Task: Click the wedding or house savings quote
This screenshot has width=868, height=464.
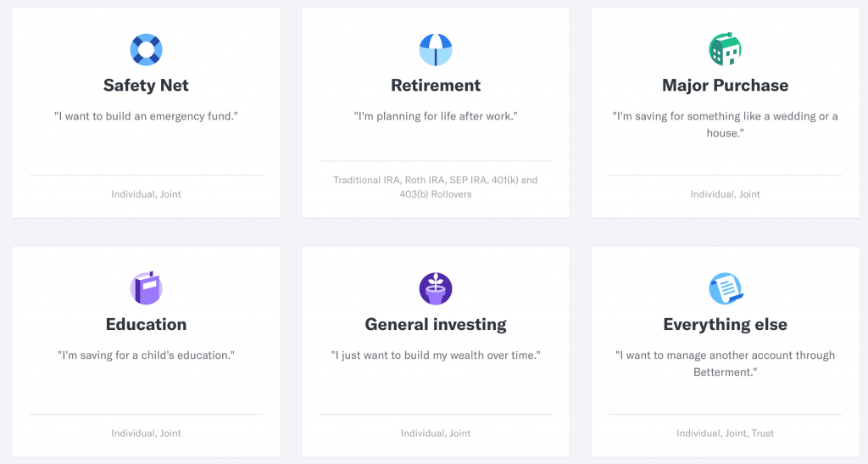Action: click(x=726, y=125)
